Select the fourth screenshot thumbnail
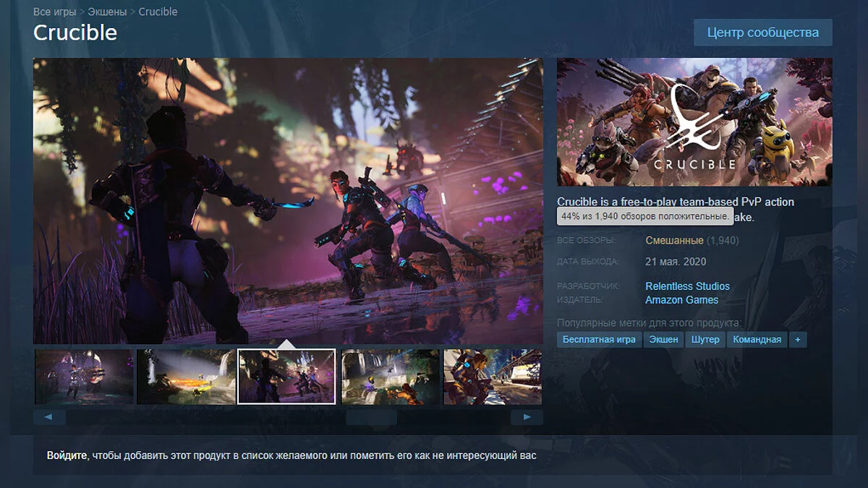 [x=391, y=377]
